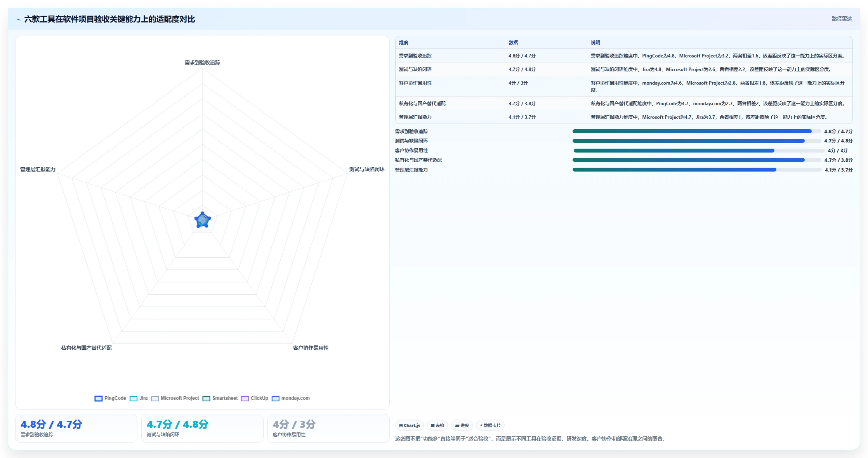The width and height of the screenshot is (868, 458).
Task: Click the description mentioning monday.com为4.6
Action: pyautogui.click(x=718, y=87)
